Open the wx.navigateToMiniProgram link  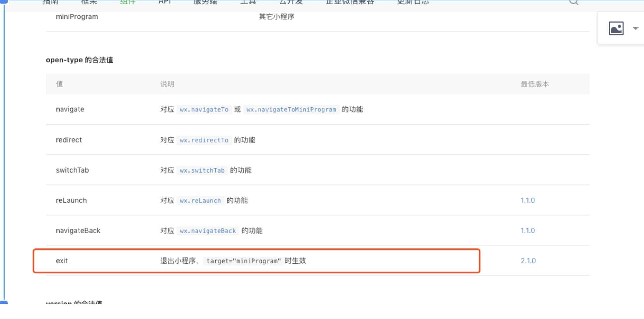tap(291, 110)
